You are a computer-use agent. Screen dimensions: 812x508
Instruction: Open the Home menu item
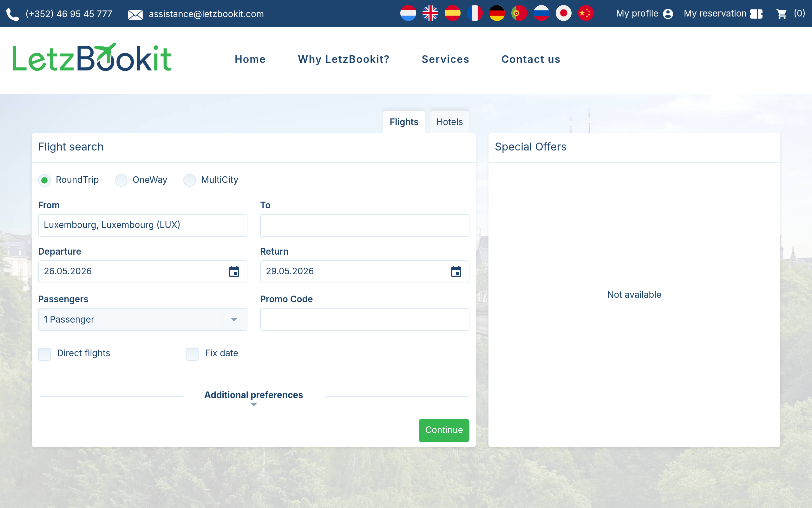[x=250, y=59]
